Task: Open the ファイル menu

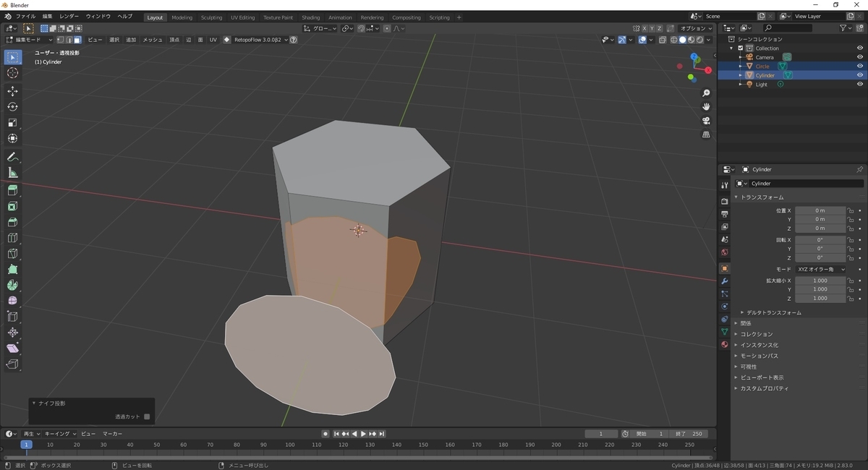Action: click(25, 17)
